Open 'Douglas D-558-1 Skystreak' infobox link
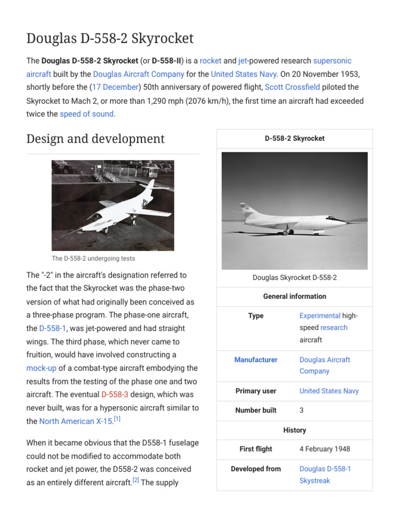 pyautogui.click(x=325, y=475)
